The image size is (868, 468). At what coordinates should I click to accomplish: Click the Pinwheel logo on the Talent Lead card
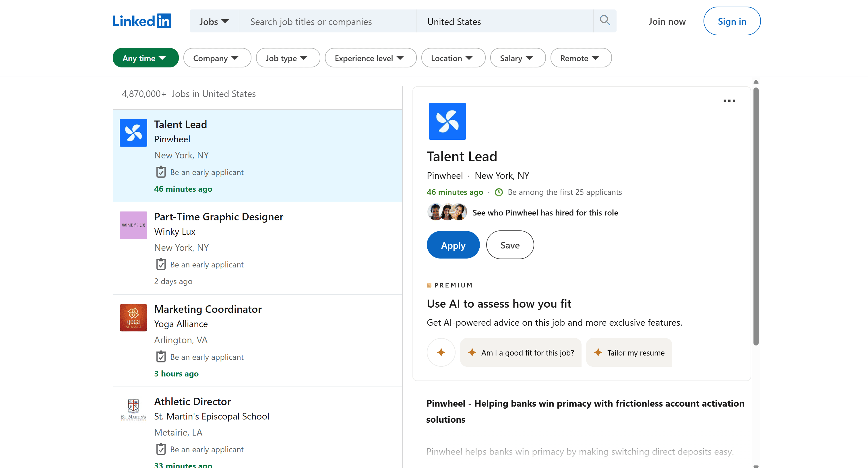(x=133, y=132)
